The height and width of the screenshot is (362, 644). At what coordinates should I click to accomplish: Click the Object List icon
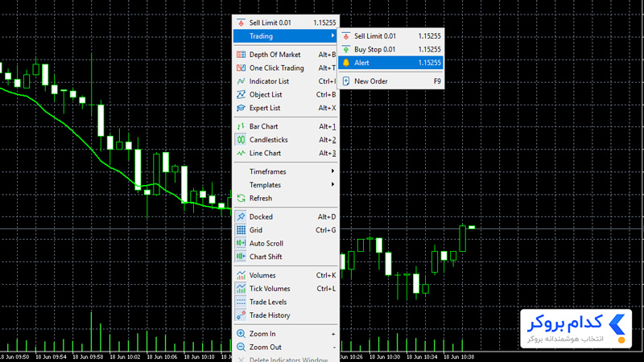point(241,95)
